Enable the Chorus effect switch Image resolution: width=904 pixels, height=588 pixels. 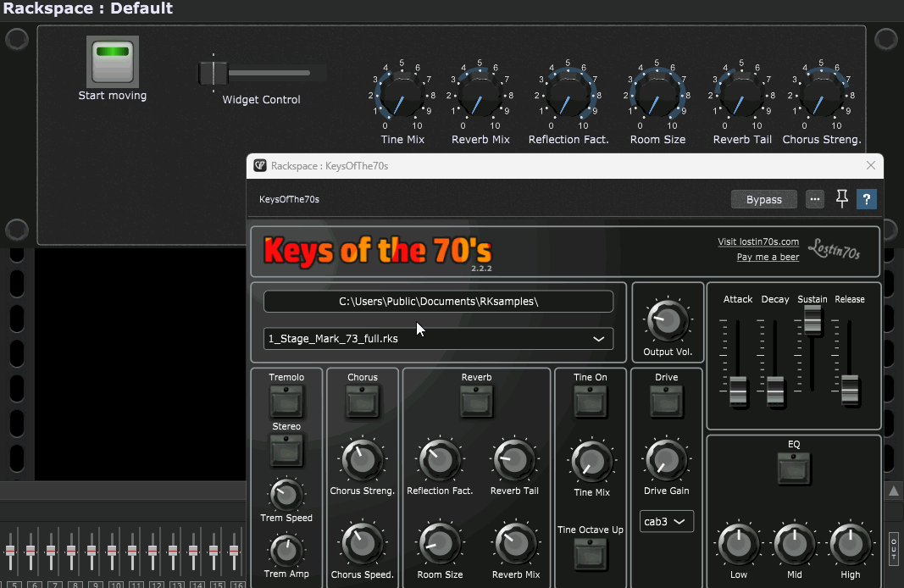(x=362, y=400)
